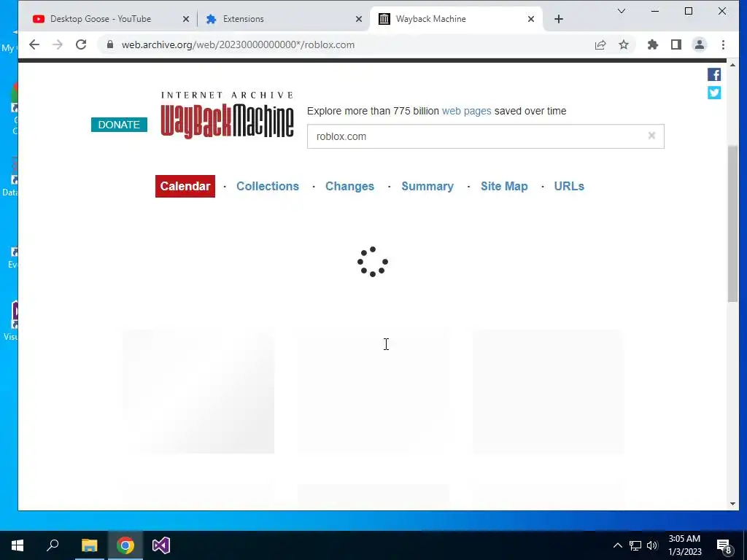Viewport: 747px width, 560px height.
Task: Open the Chrome extensions puzzle icon
Action: (x=653, y=44)
